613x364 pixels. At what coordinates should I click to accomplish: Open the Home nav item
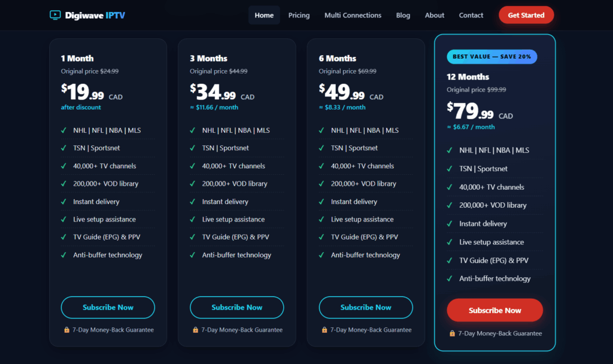(x=264, y=15)
